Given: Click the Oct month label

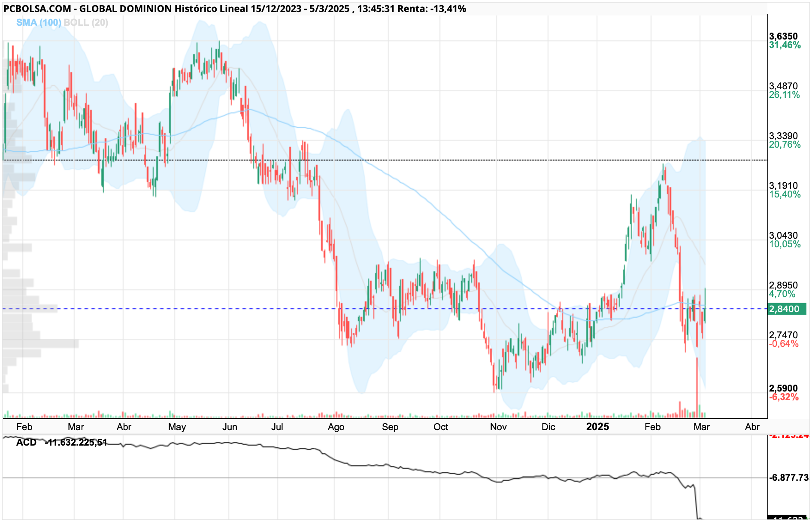Looking at the screenshot, I should tap(441, 427).
